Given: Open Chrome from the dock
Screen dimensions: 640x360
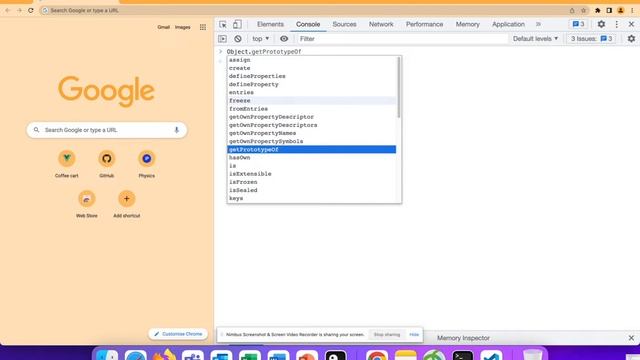Looking at the screenshot, I should [x=376, y=355].
